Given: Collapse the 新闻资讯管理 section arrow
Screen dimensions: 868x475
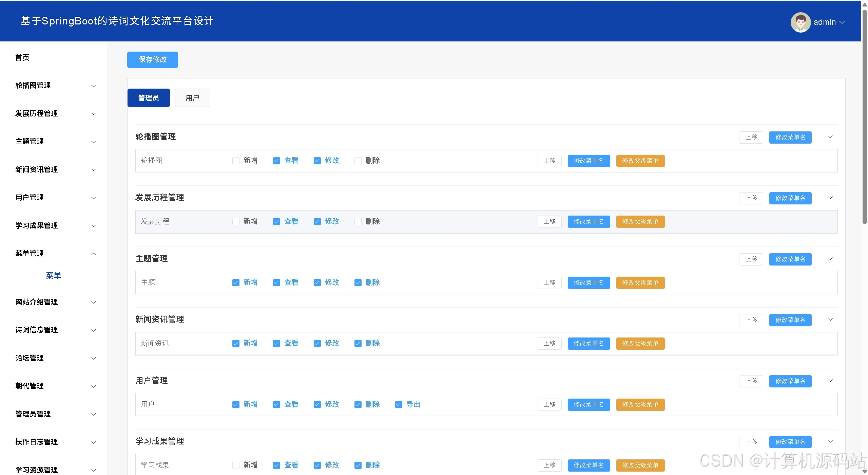Looking at the screenshot, I should [830, 319].
